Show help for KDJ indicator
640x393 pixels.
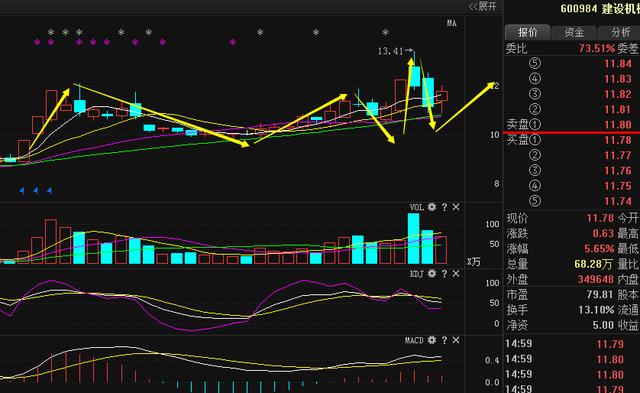pos(444,274)
